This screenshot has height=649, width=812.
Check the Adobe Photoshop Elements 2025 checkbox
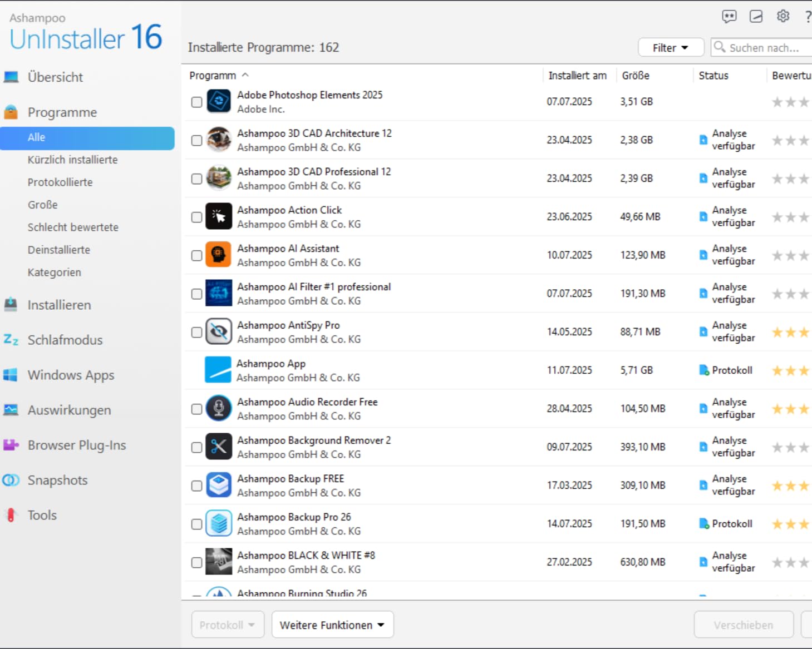(196, 102)
